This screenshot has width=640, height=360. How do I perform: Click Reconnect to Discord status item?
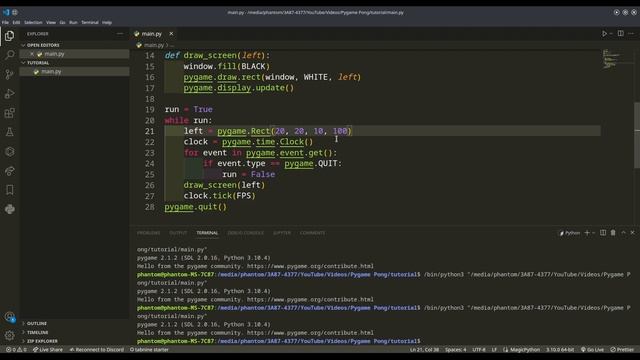coord(96,349)
